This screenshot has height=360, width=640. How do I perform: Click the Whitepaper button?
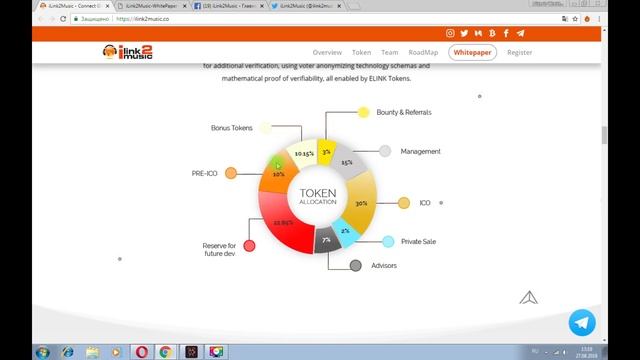click(x=472, y=52)
